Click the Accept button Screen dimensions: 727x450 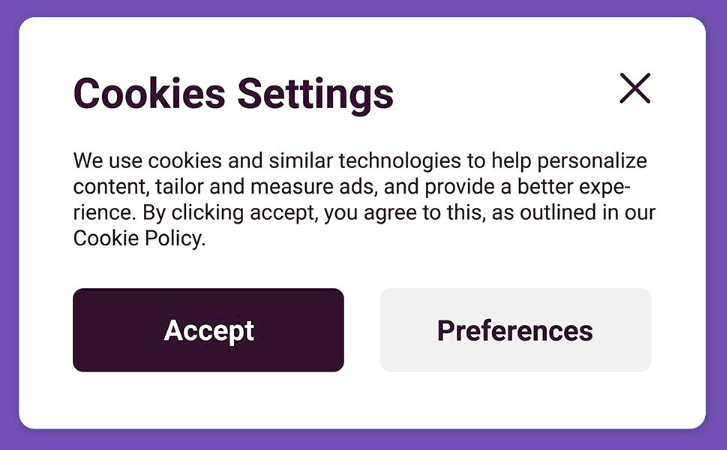pos(208,330)
